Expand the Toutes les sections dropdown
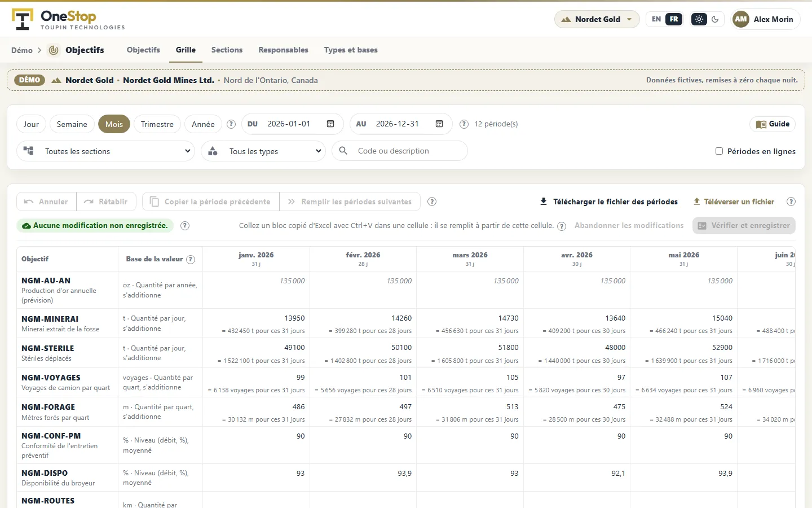Screen dimensions: 812x508 pyautogui.click(x=106, y=151)
